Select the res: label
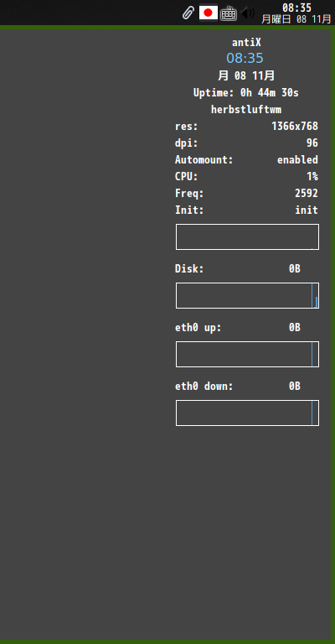This screenshot has width=335, height=644. 187,127
